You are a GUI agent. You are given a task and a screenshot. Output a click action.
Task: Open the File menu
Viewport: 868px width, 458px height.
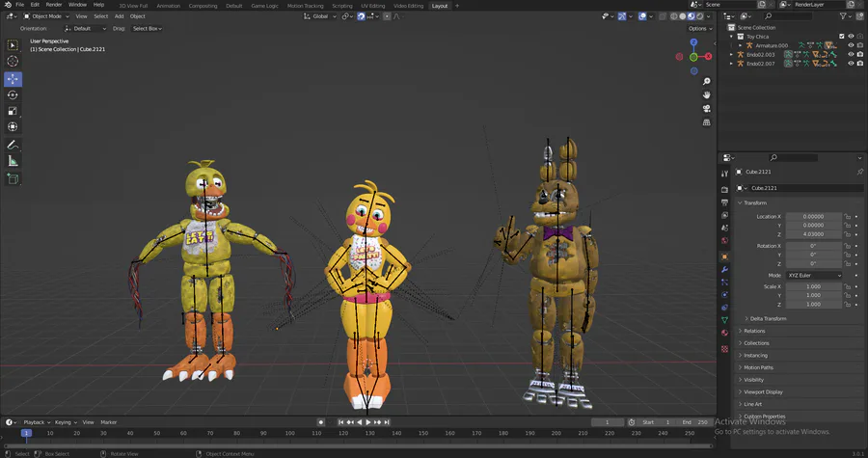click(20, 5)
